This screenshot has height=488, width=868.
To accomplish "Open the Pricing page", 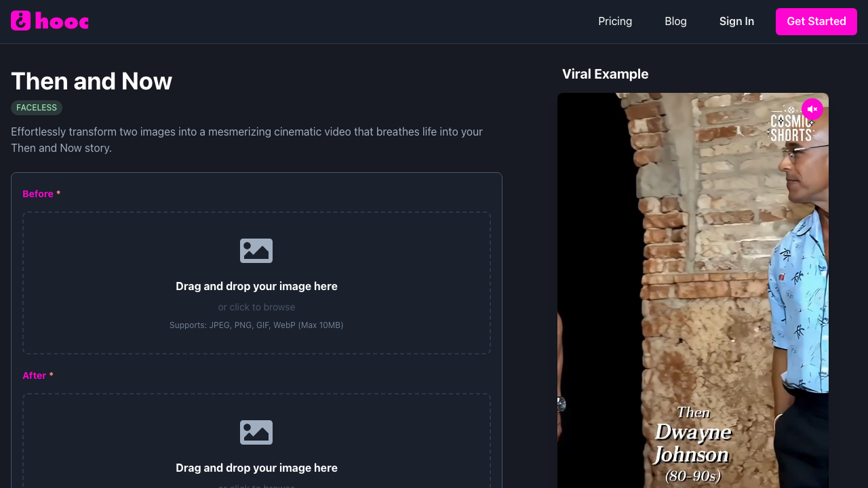I will tap(614, 22).
